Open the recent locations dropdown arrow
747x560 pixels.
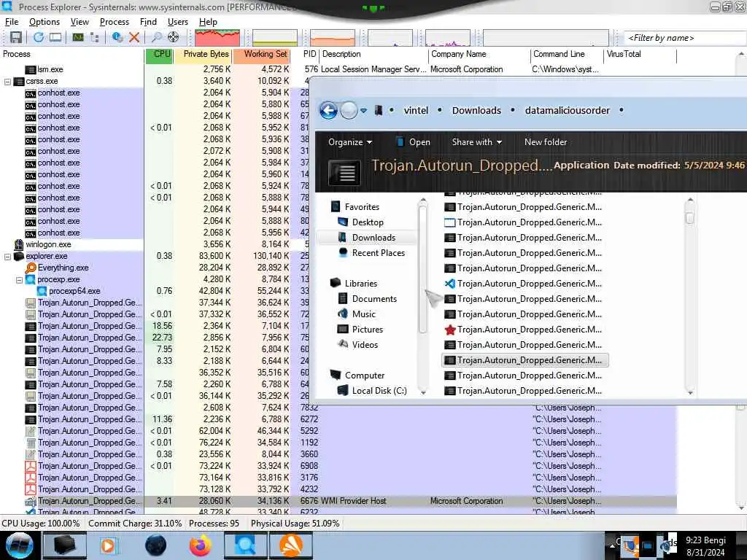[x=364, y=111]
